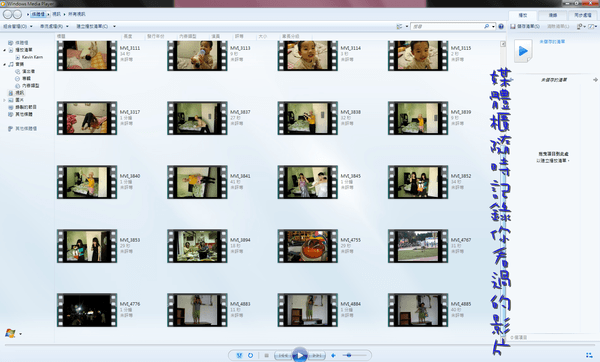Image resolution: width=600 pixels, height=362 pixels.
Task: Click the large round Play button
Action: click(x=300, y=355)
